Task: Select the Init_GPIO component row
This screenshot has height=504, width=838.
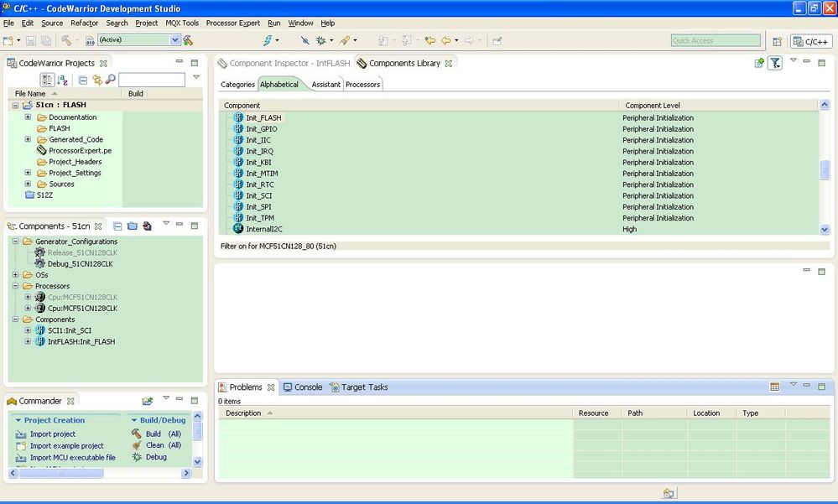Action: point(262,129)
